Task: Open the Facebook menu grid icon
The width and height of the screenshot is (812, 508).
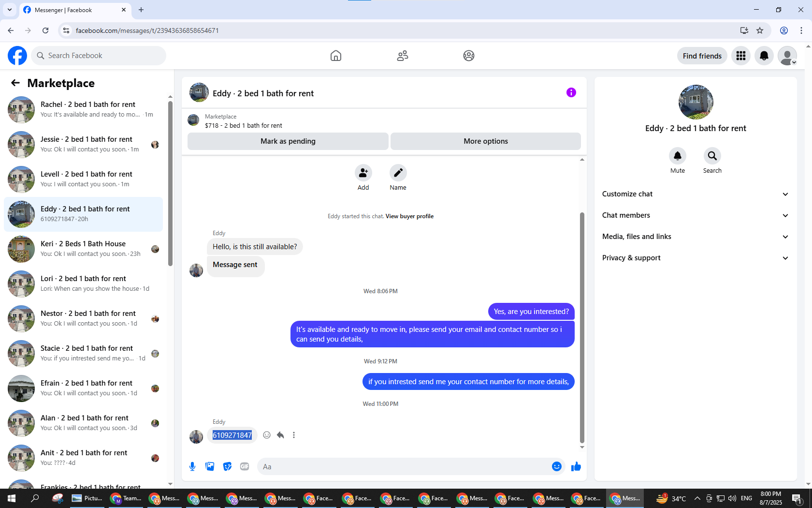Action: click(x=741, y=56)
